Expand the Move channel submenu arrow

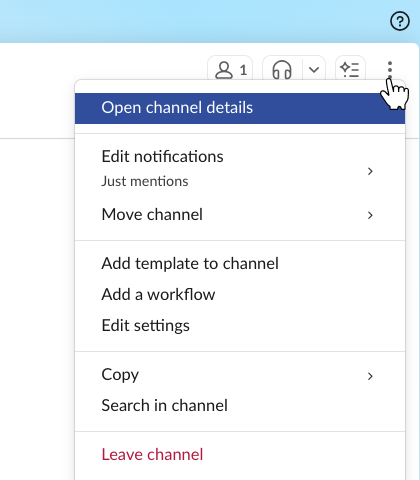click(370, 215)
